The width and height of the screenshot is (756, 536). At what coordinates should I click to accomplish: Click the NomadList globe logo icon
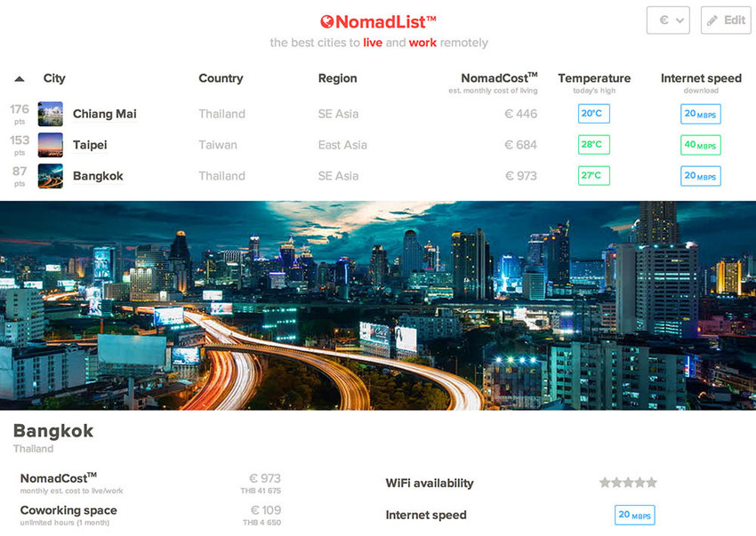[x=327, y=21]
